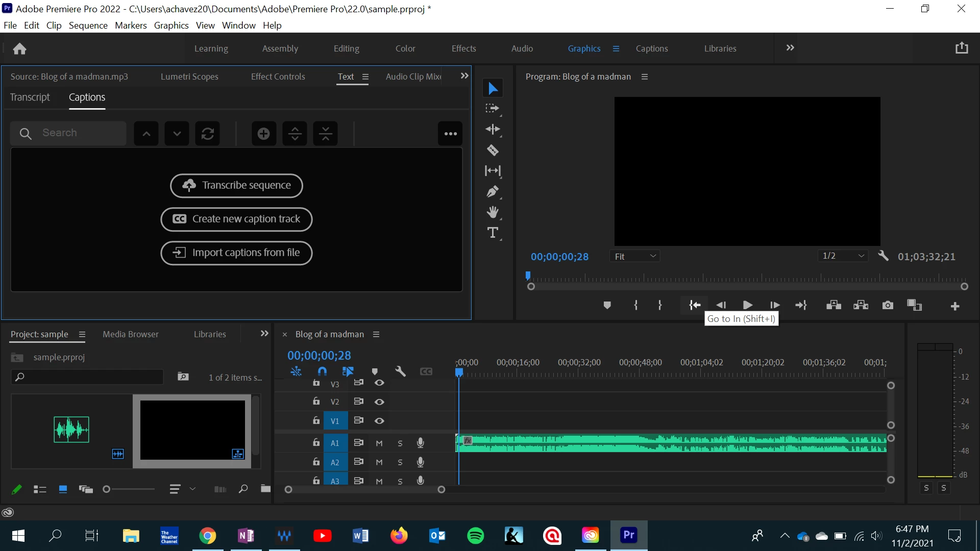Toggle V1 track output eye icon
The height and width of the screenshot is (551, 980).
tap(379, 421)
